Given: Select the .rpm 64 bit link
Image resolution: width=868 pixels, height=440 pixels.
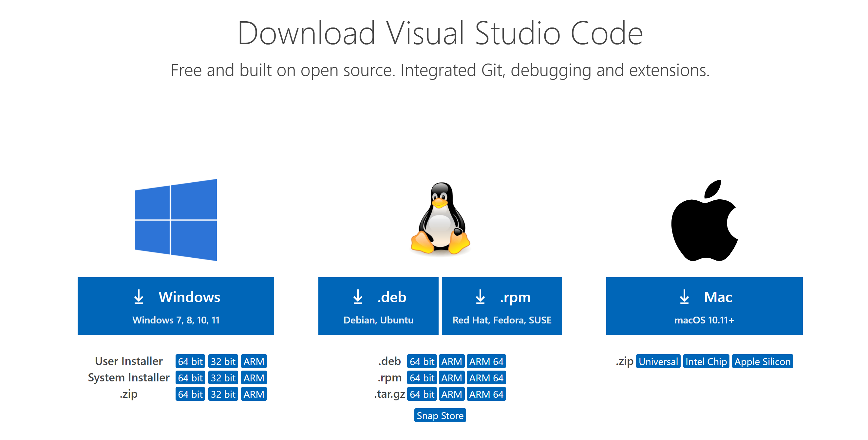Looking at the screenshot, I should click(x=422, y=378).
